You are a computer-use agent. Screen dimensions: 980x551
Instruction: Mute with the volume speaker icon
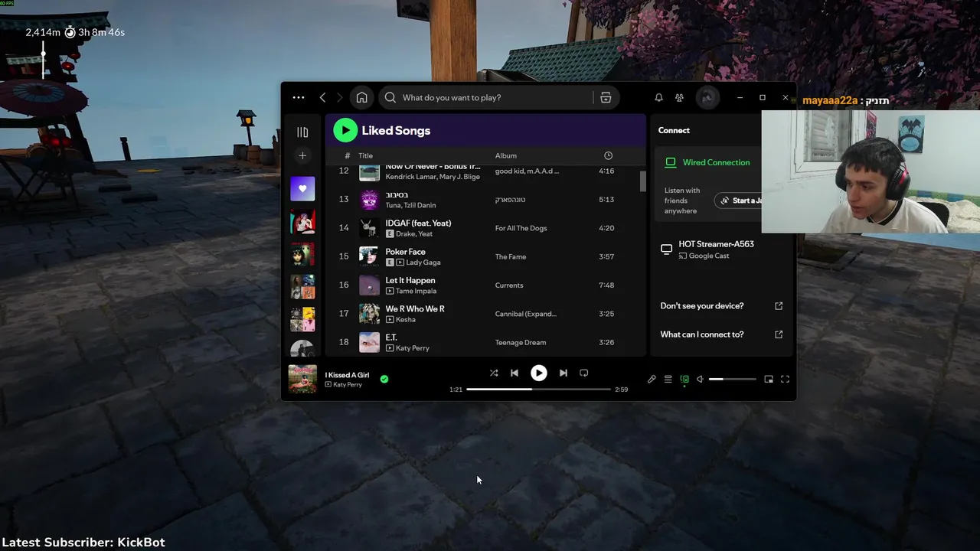click(700, 379)
